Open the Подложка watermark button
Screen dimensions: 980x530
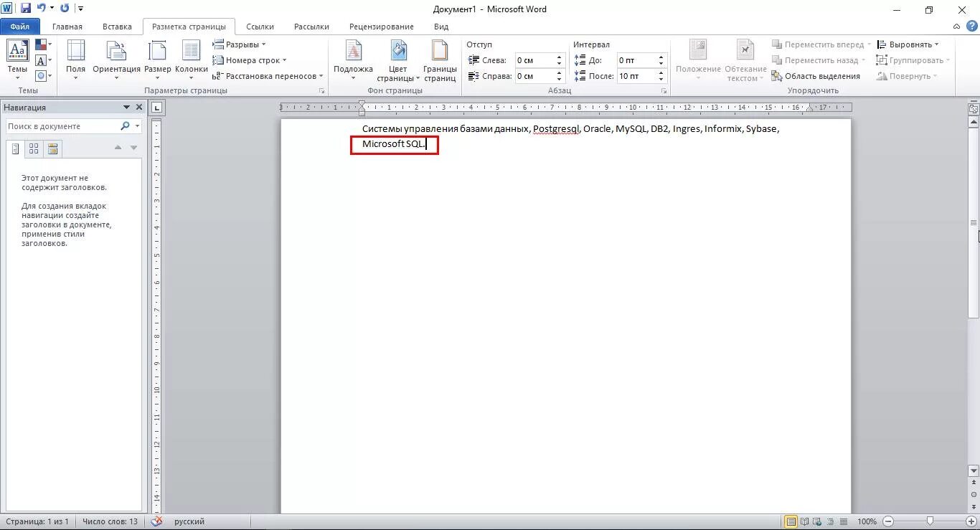[353, 61]
